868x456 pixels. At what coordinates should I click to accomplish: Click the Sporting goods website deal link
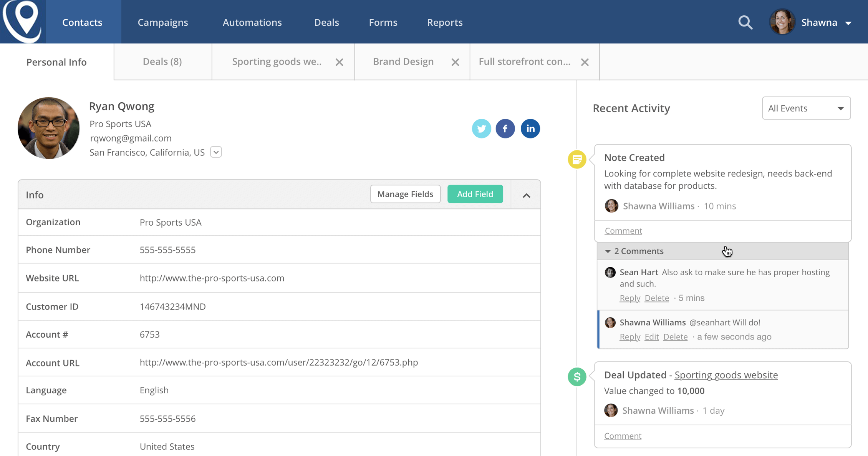726,374
